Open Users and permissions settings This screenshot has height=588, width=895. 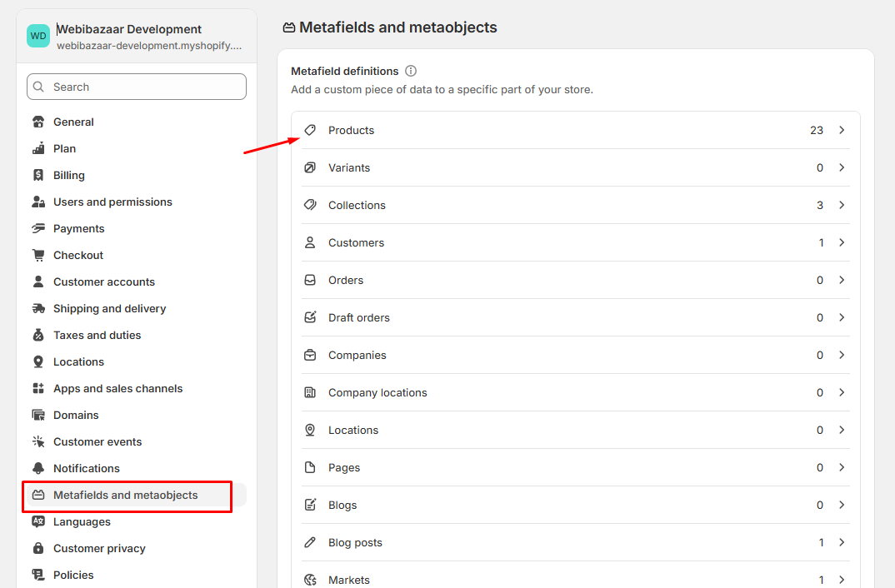112,202
